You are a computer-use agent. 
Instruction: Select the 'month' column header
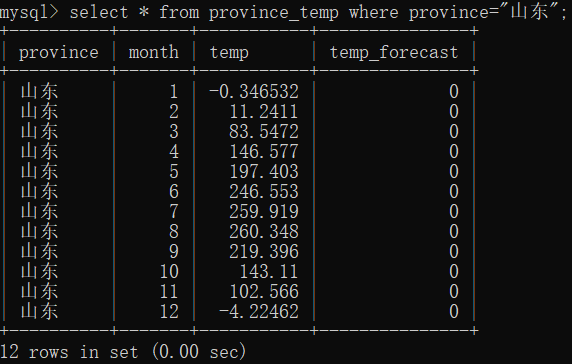[x=154, y=53]
